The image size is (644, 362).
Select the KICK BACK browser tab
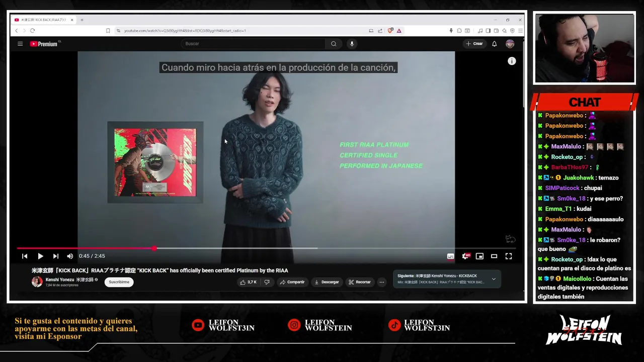[x=43, y=20]
